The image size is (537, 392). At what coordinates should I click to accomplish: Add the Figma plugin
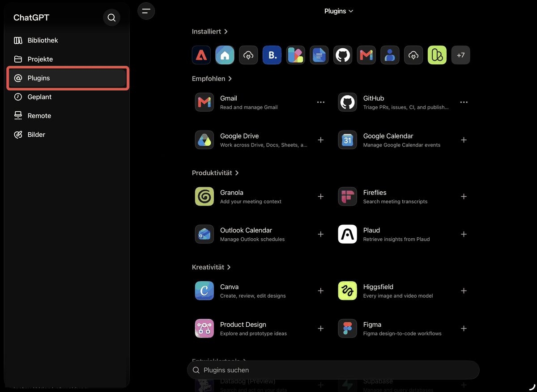(x=464, y=329)
